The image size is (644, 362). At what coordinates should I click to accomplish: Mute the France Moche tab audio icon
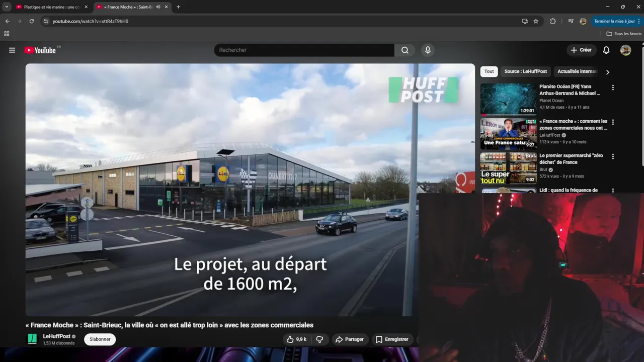click(158, 7)
